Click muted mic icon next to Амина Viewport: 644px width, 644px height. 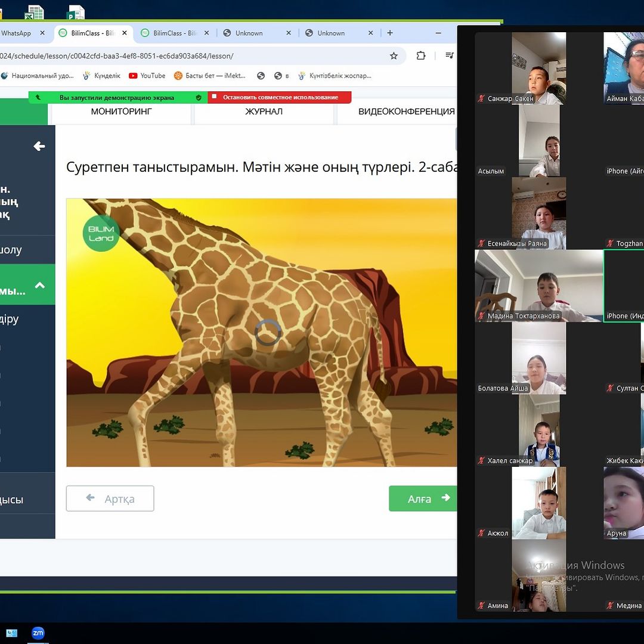pyautogui.click(x=481, y=605)
